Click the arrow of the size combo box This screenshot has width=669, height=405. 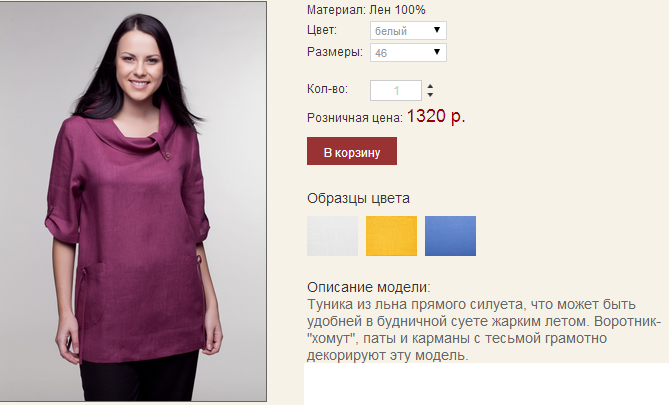coord(437,52)
